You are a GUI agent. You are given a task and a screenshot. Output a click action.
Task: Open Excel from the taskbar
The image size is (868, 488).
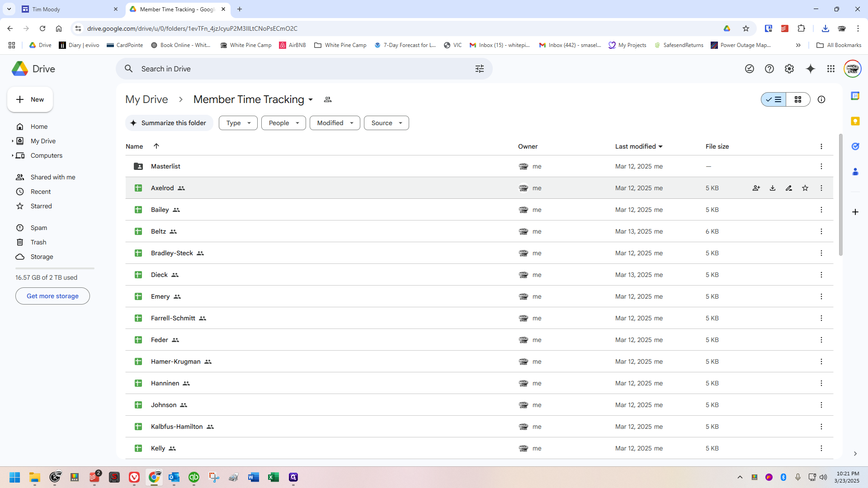[274, 477]
